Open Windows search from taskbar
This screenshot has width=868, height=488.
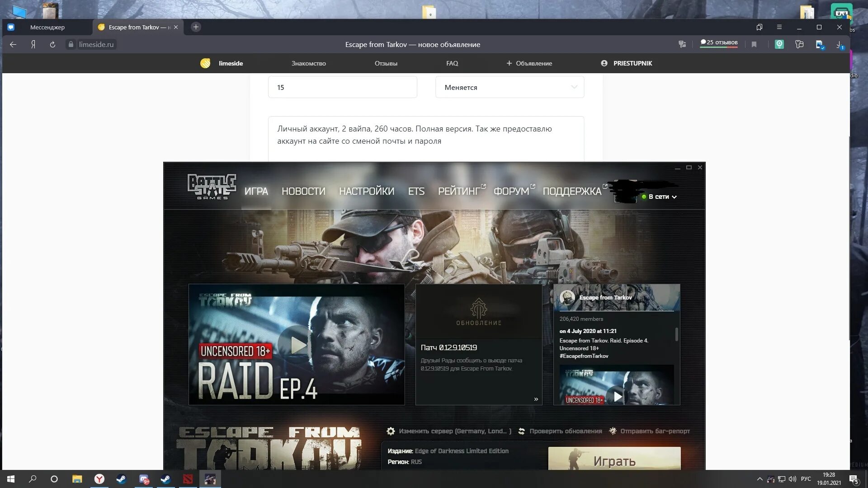(x=33, y=479)
